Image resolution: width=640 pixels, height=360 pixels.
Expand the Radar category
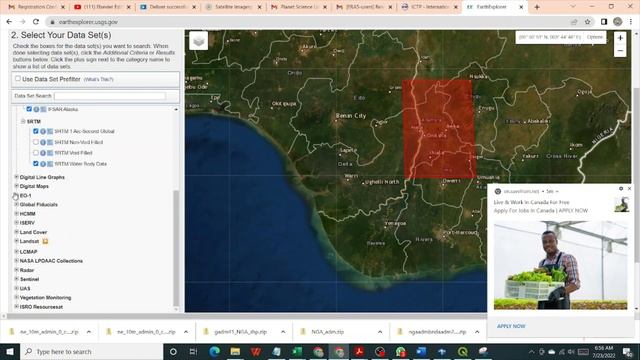point(17,270)
